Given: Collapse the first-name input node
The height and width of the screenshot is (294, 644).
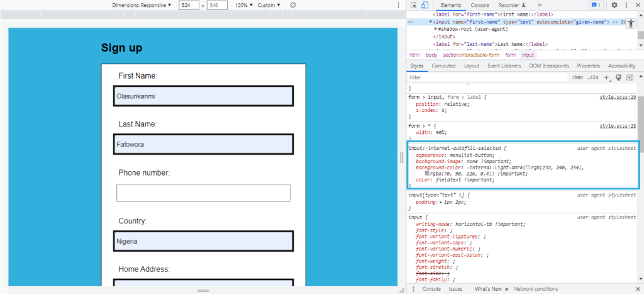Looking at the screenshot, I should (431, 22).
